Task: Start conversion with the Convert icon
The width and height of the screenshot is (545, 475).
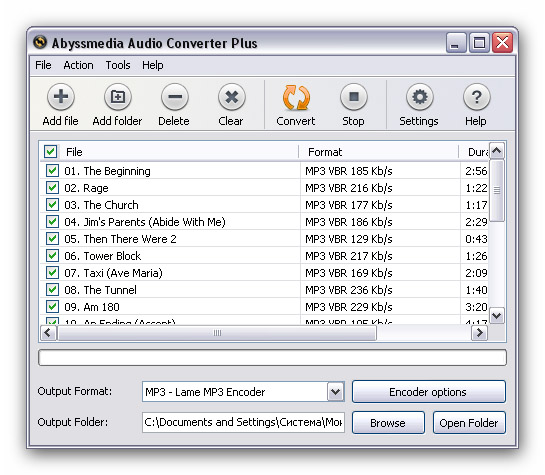Action: (x=296, y=97)
